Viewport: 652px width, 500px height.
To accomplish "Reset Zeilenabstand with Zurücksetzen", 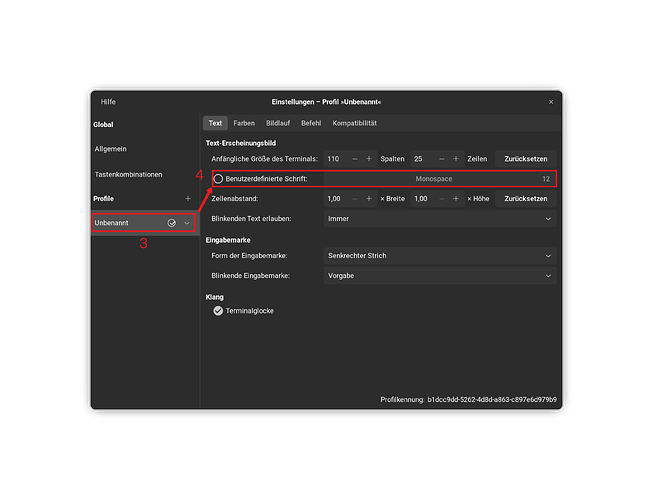I will point(526,199).
